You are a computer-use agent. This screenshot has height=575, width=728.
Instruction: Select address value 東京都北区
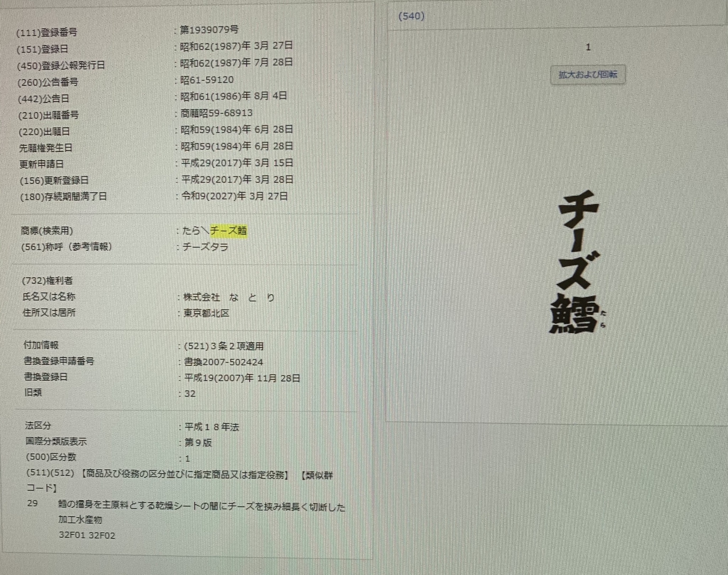[x=207, y=313]
